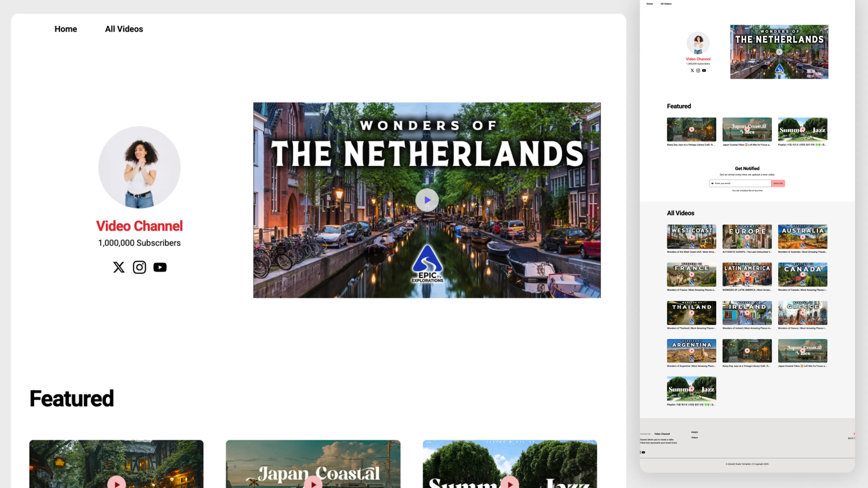Open the channel's YouTube profile

tap(160, 267)
